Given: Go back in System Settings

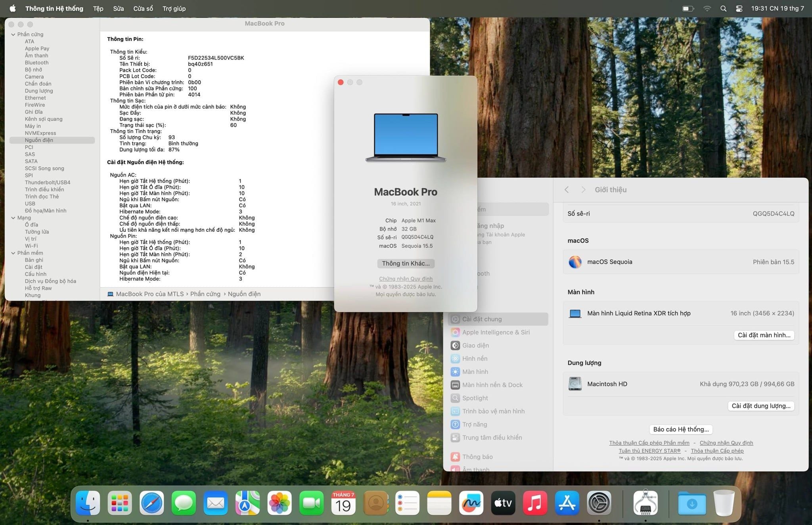Looking at the screenshot, I should click(567, 190).
